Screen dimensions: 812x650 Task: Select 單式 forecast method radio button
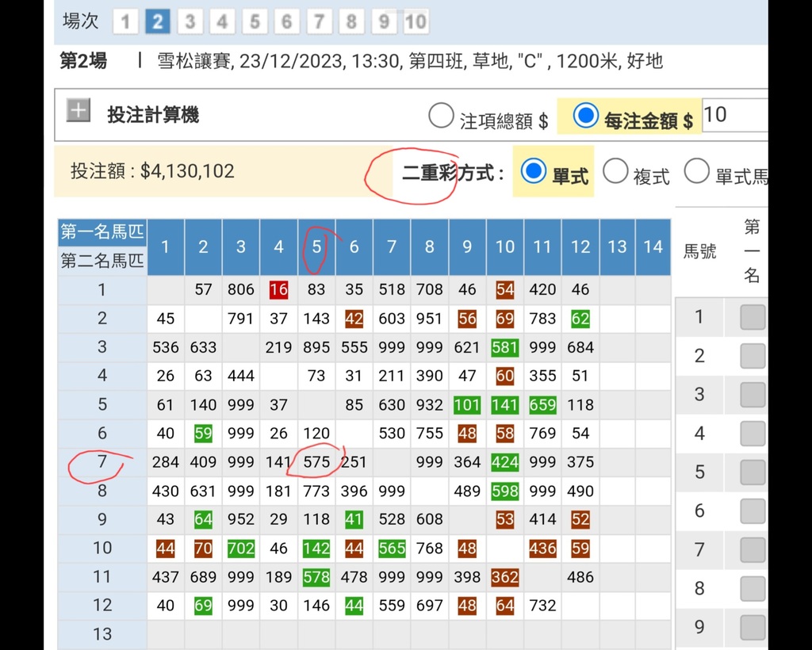click(534, 170)
